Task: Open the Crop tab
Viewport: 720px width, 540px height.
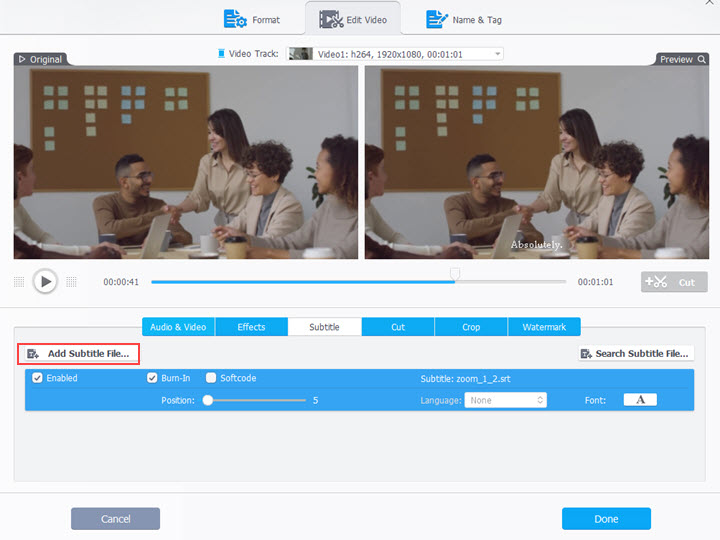Action: click(x=471, y=327)
